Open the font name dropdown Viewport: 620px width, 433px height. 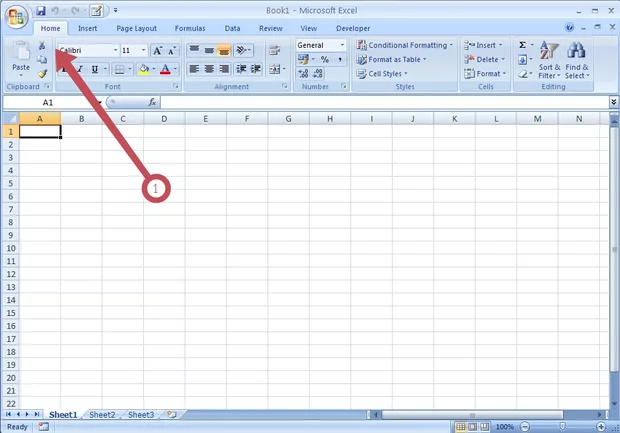pyautogui.click(x=115, y=50)
